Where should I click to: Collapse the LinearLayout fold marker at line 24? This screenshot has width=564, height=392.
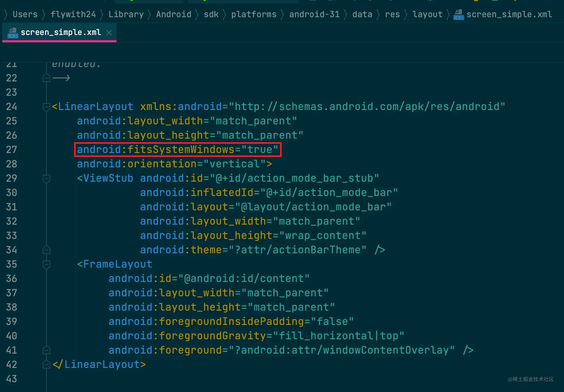click(x=46, y=107)
